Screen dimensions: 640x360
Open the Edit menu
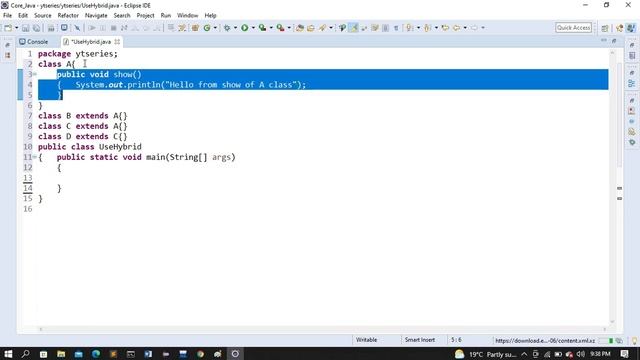pos(23,16)
